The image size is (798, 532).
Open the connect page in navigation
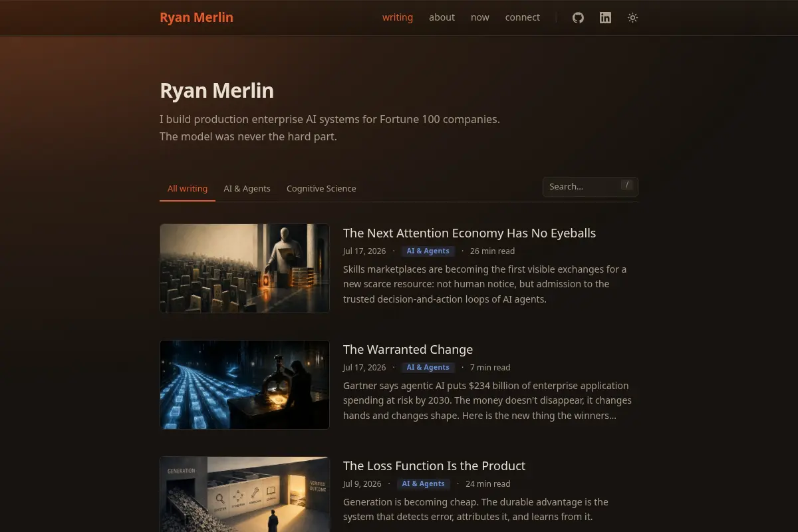[x=523, y=17]
